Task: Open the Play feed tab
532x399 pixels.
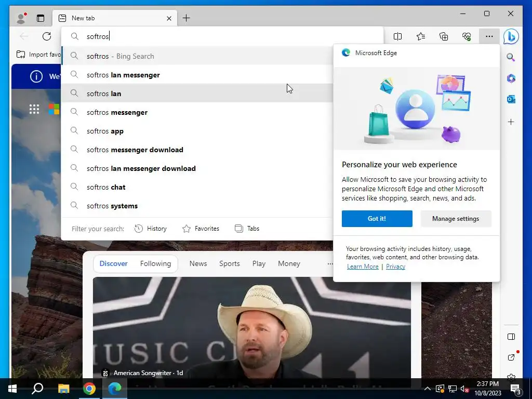Action: (x=259, y=263)
